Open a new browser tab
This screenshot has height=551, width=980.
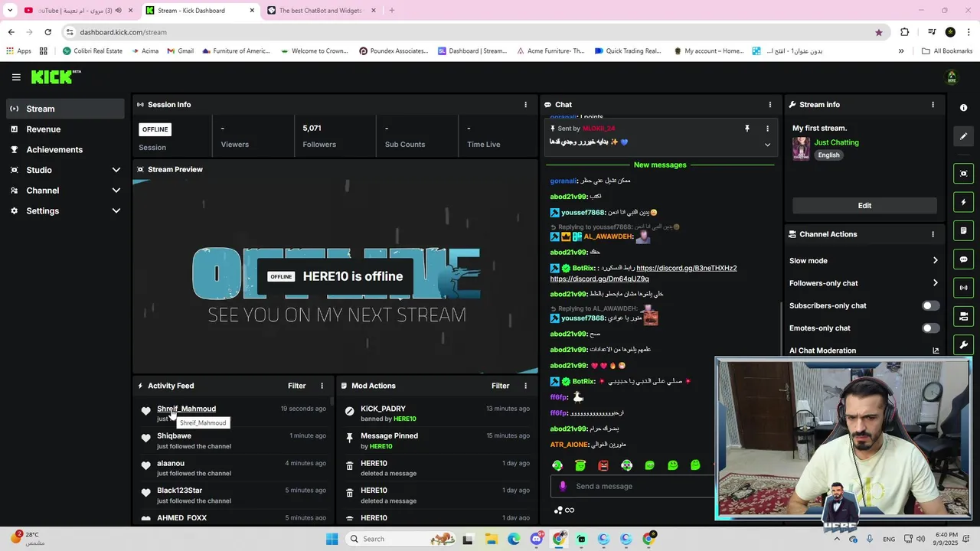392,11
